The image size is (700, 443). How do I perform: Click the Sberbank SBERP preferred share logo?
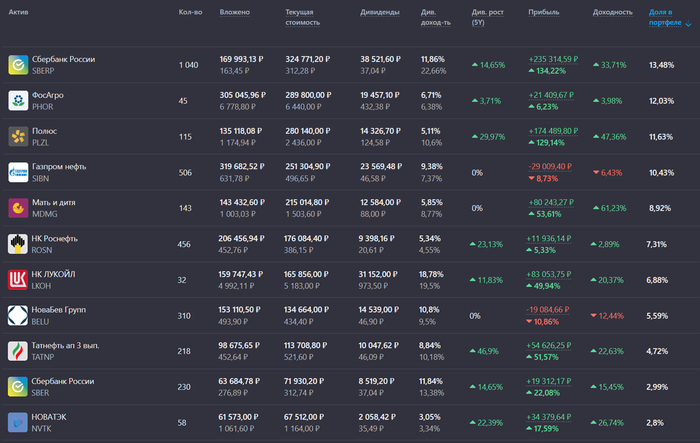pyautogui.click(x=18, y=65)
